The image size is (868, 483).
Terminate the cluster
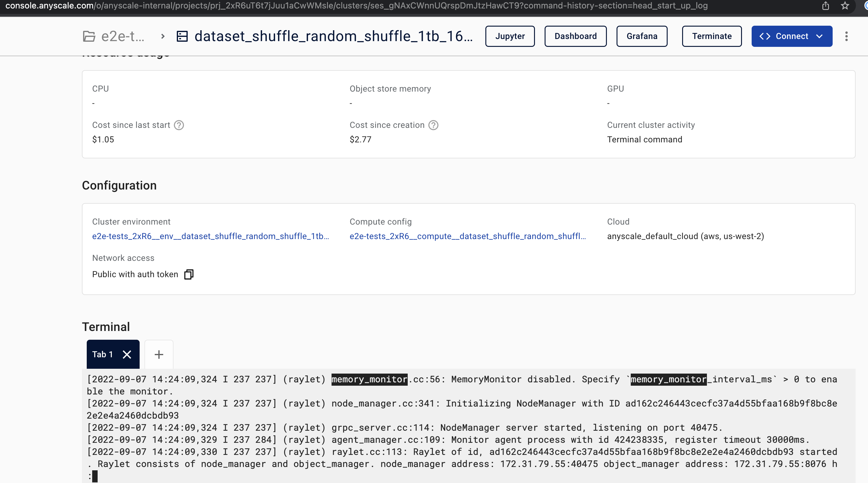click(x=712, y=36)
